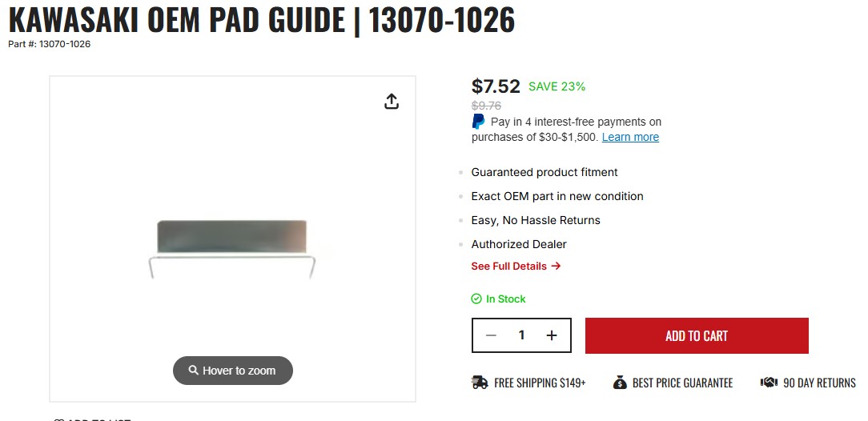
Task: Click the red arrow after See Full Details
Action: coord(557,266)
